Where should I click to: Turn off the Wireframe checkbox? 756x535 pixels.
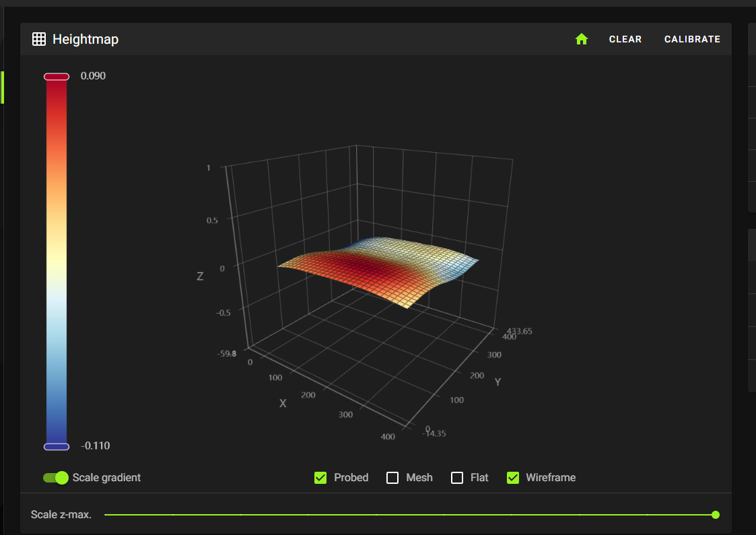(x=513, y=478)
